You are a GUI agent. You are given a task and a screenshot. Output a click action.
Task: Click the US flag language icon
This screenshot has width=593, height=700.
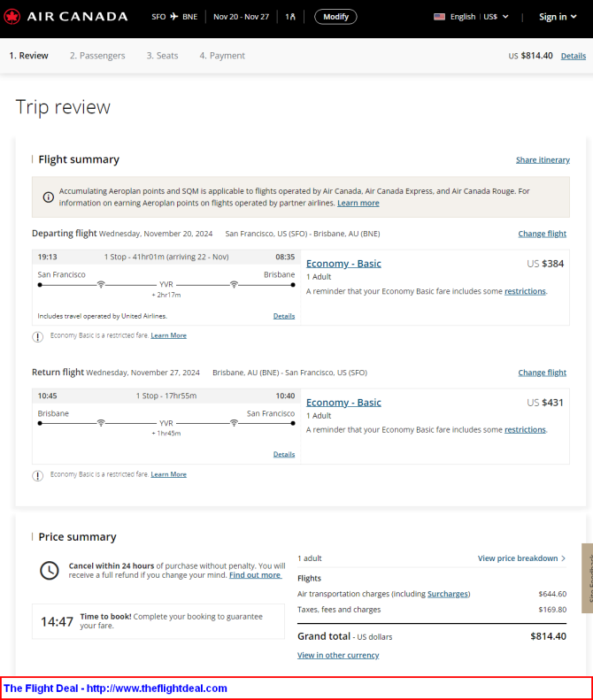439,17
